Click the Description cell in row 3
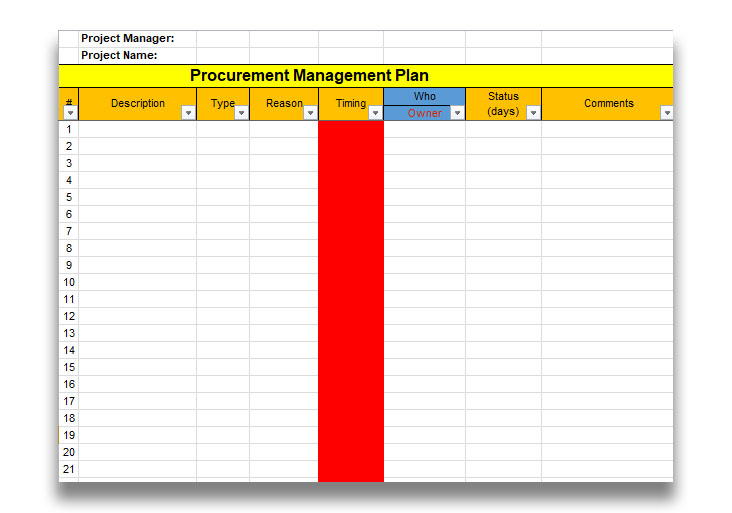 tap(137, 163)
